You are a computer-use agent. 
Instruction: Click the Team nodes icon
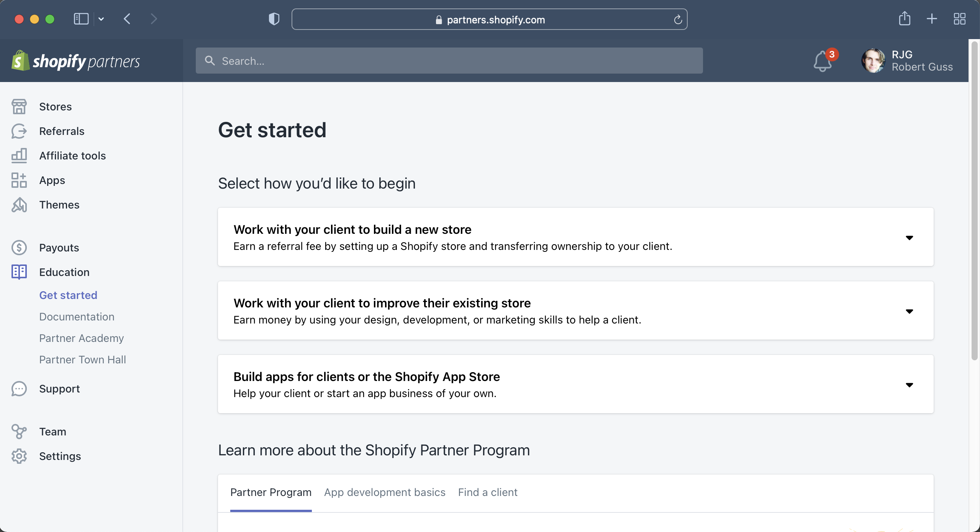tap(19, 432)
